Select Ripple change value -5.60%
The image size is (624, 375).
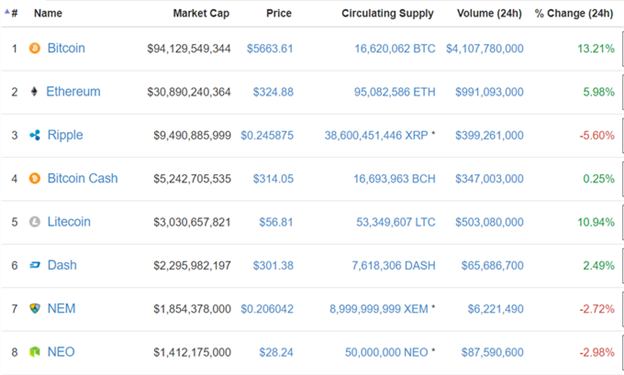coord(597,135)
